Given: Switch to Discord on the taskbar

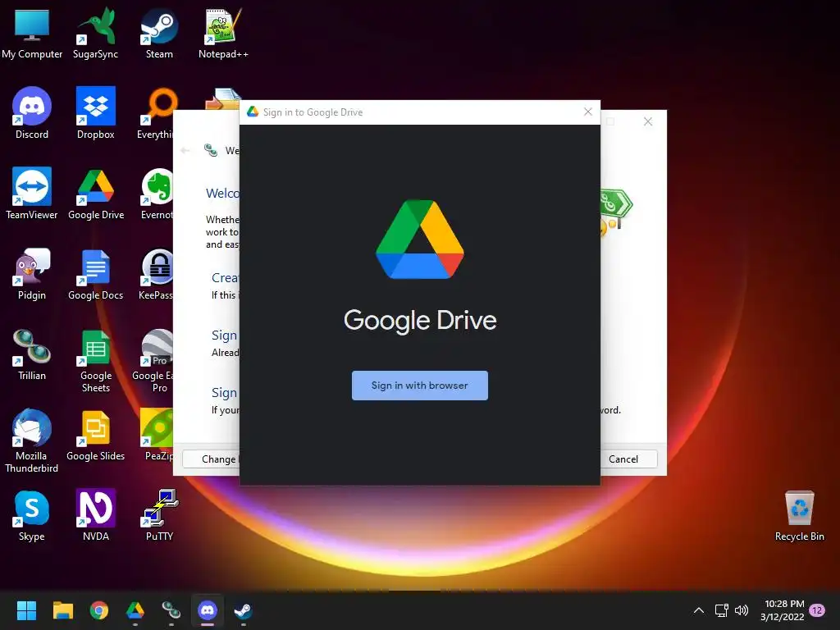Looking at the screenshot, I should [208, 610].
